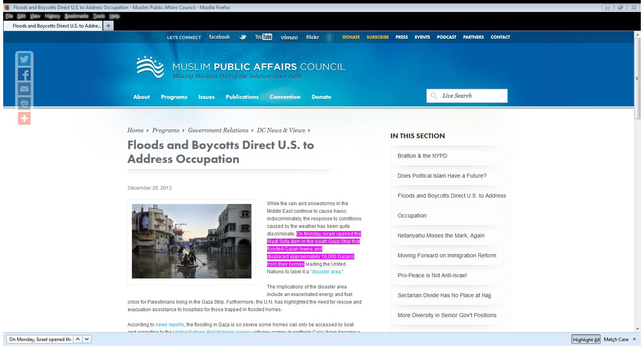Image resolution: width=644 pixels, height=349 pixels.
Task: Follow the "disaster area" link
Action: click(x=326, y=272)
